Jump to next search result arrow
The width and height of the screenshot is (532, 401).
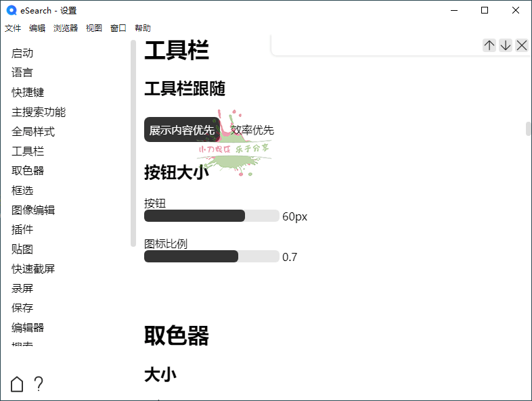click(x=506, y=45)
